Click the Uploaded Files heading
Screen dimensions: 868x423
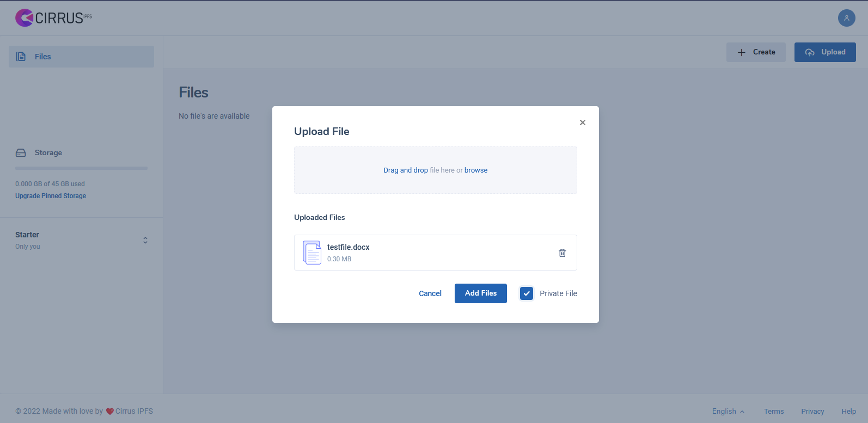320,217
